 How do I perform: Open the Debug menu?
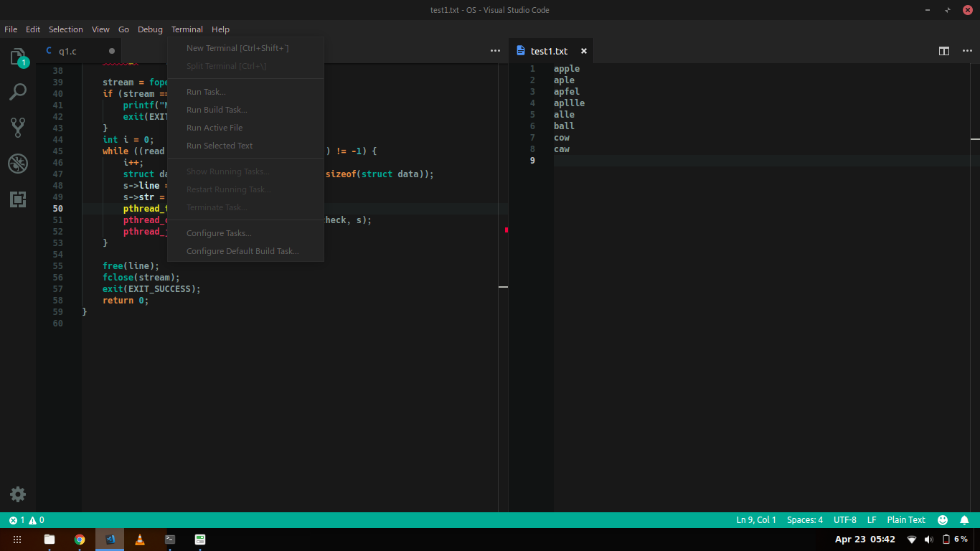tap(150, 29)
